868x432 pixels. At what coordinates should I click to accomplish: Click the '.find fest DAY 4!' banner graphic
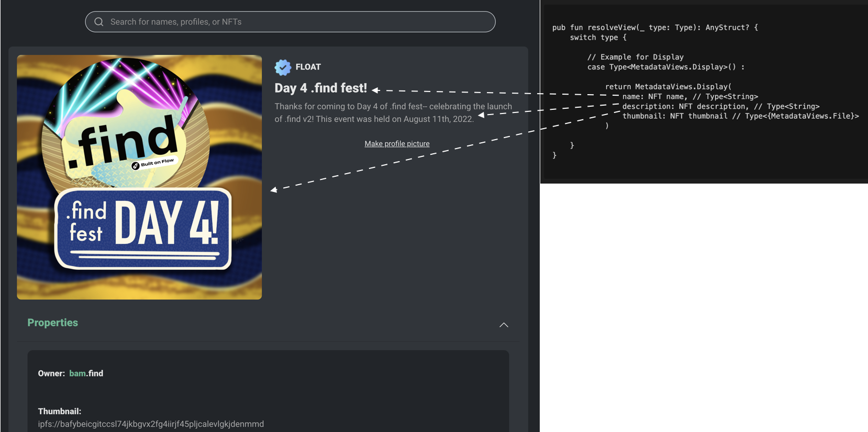[143, 229]
